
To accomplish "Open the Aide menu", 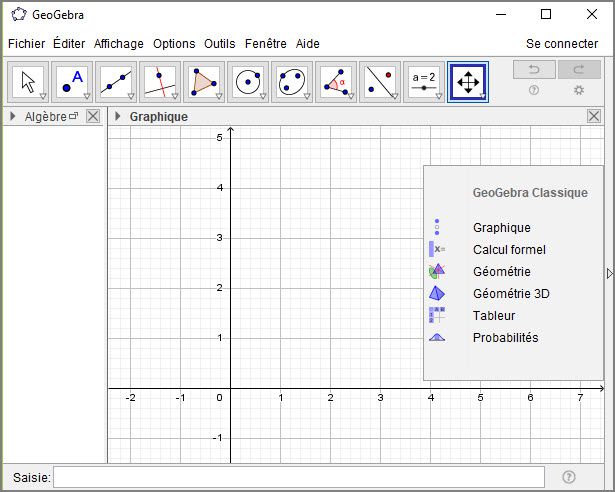I will [x=308, y=44].
